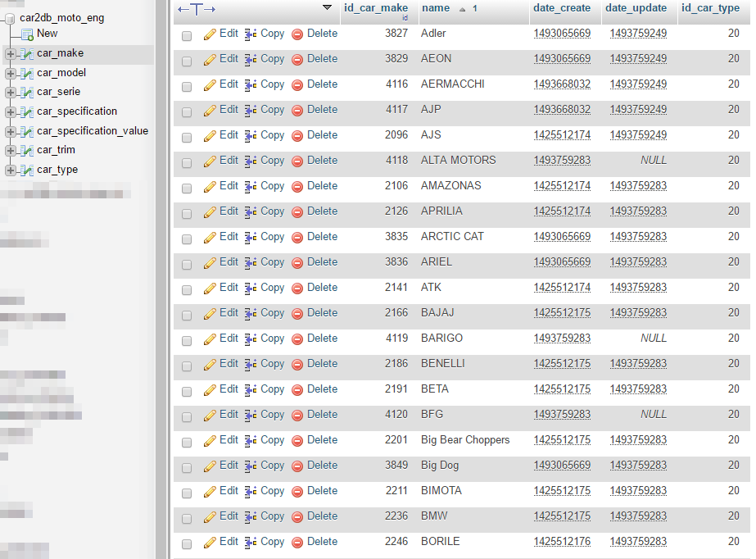Tick the BMW row checkbox
The width and height of the screenshot is (756, 559).
(x=187, y=519)
